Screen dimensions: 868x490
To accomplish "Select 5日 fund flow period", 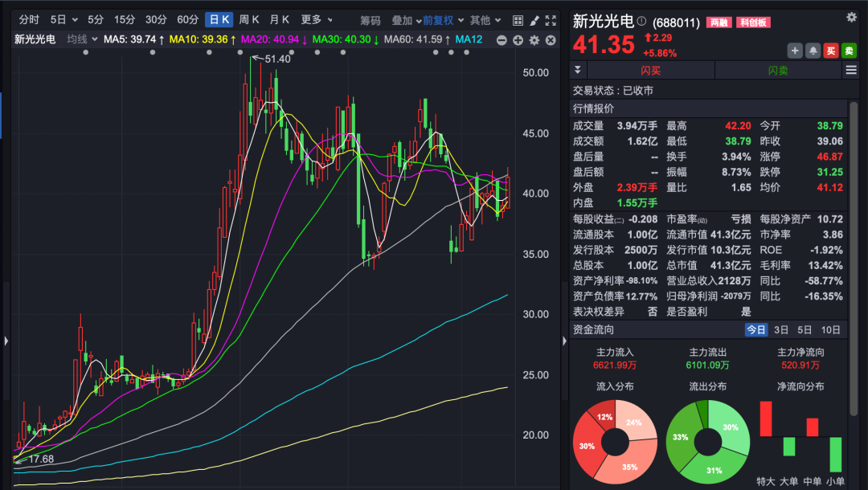I will (805, 329).
